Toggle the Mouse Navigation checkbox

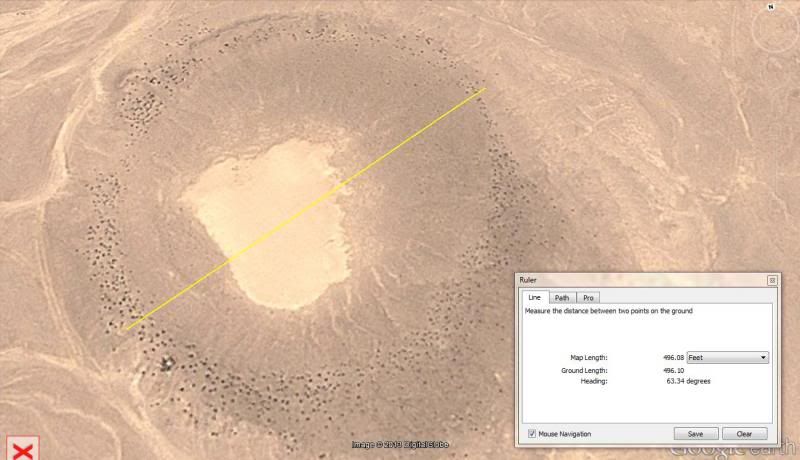(532, 434)
